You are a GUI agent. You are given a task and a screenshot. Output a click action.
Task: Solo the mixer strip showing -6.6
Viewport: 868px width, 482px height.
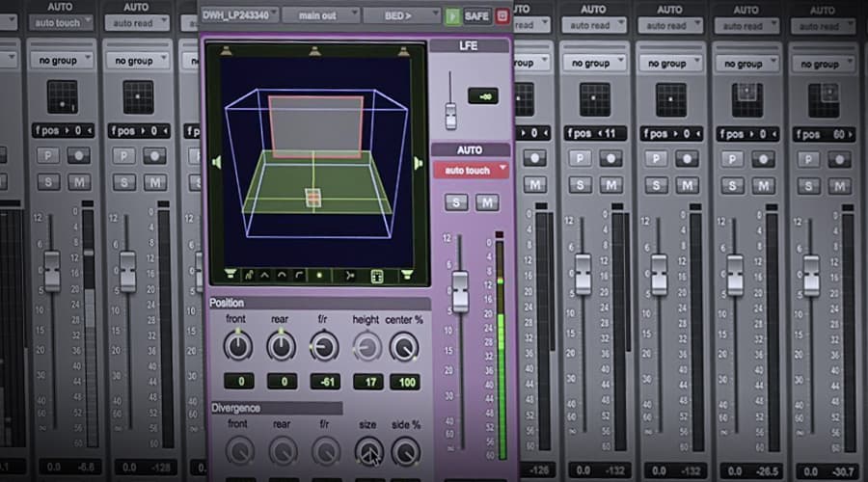pyautogui.click(x=48, y=181)
